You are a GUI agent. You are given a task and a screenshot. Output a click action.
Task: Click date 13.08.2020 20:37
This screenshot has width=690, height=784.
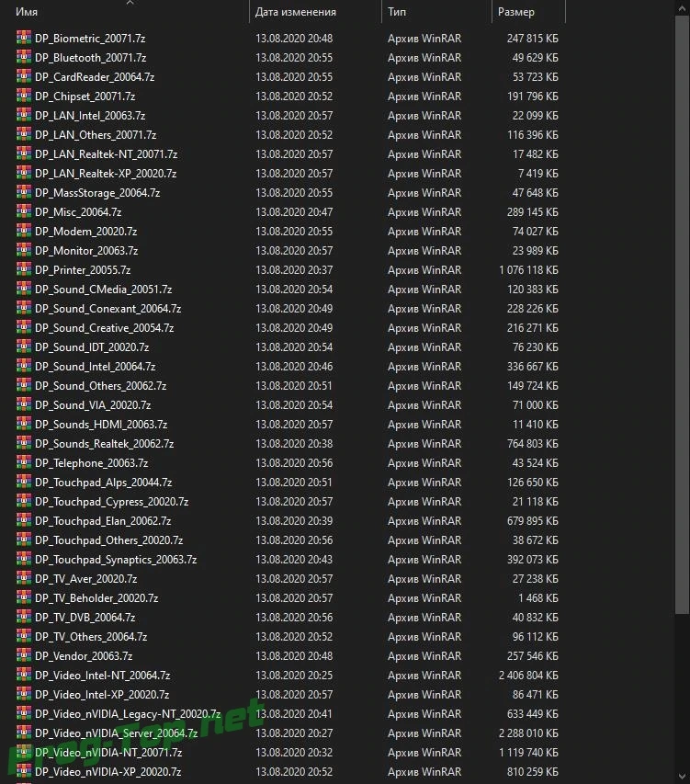point(294,270)
